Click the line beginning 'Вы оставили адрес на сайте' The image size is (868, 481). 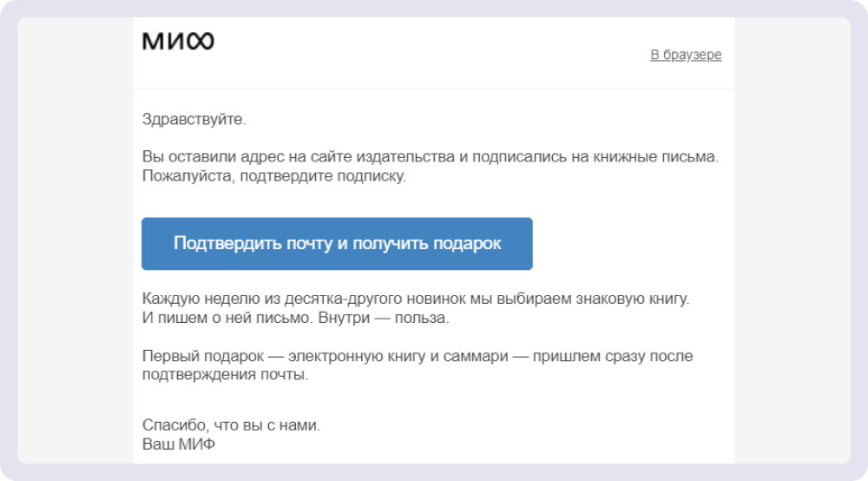[431, 157]
